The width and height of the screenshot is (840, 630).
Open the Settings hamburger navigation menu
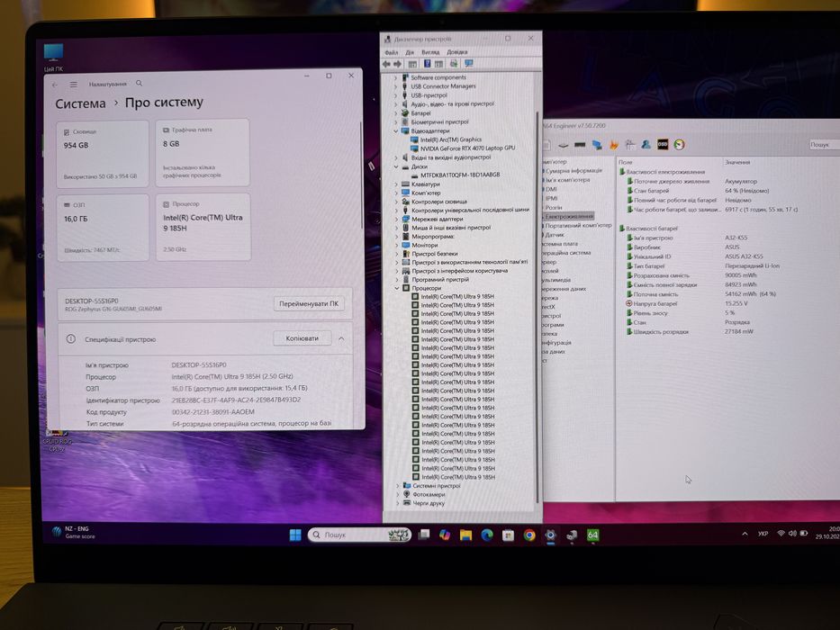point(74,85)
